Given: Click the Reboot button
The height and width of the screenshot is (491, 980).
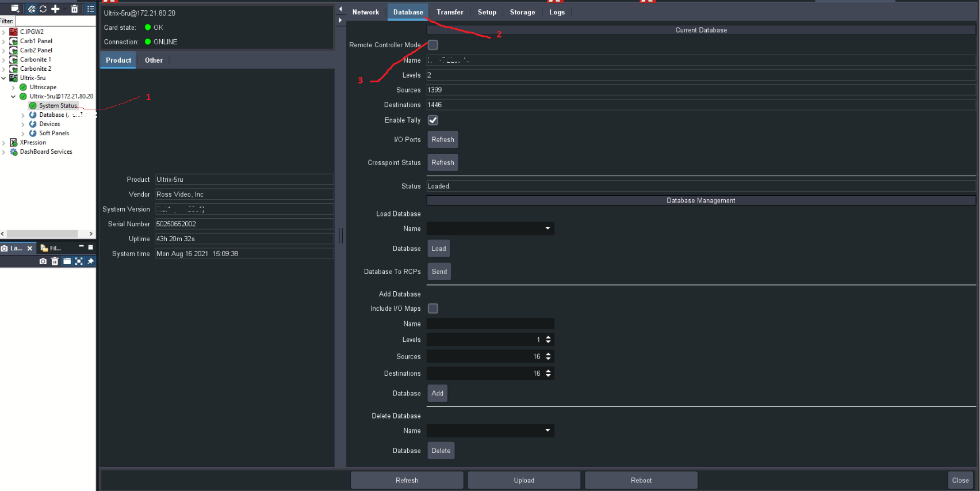Looking at the screenshot, I should pos(641,480).
